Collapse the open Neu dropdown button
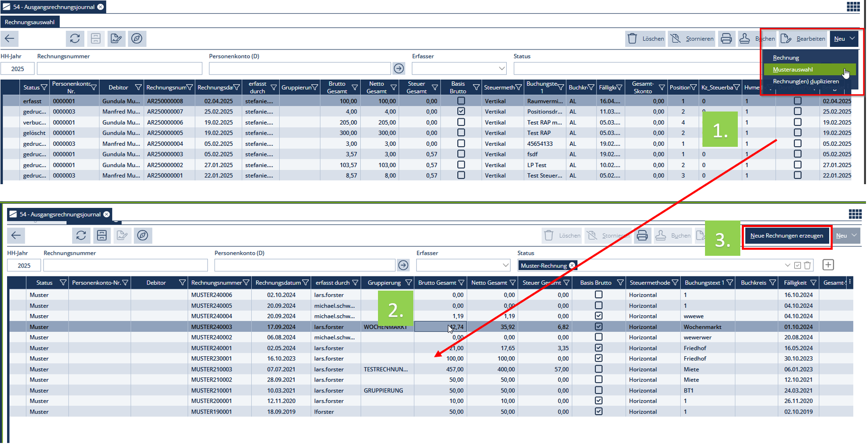 click(844, 38)
